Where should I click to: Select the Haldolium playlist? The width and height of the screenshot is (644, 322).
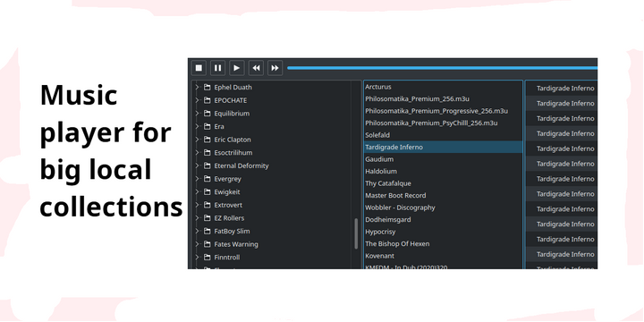(x=443, y=171)
